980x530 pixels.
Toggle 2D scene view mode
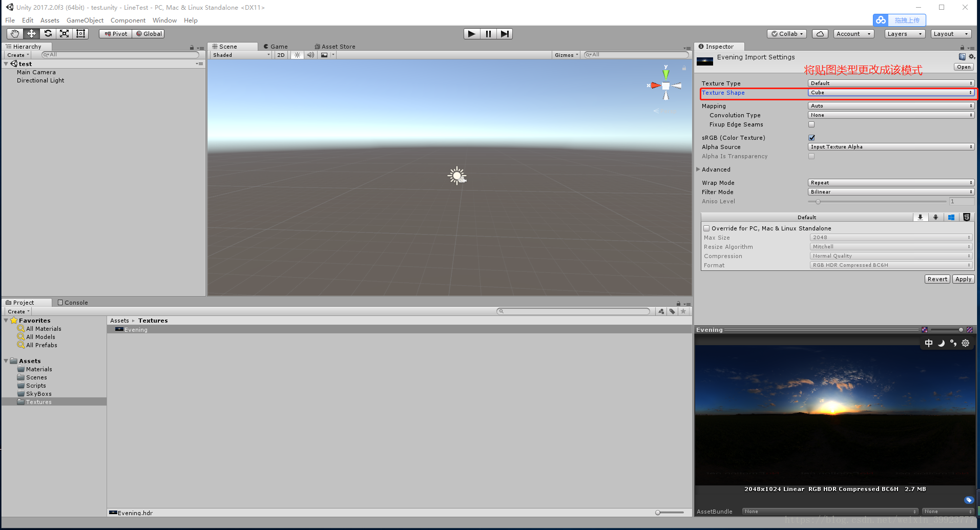tap(281, 55)
